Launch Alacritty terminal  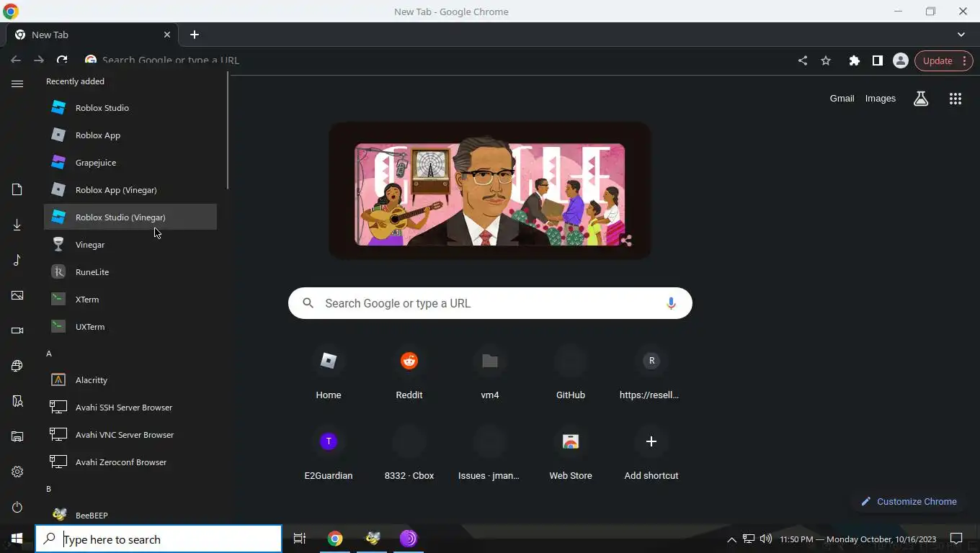click(x=130, y=380)
